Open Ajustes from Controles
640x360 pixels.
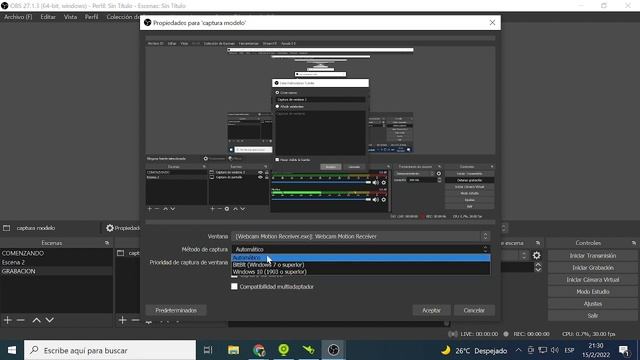click(593, 304)
